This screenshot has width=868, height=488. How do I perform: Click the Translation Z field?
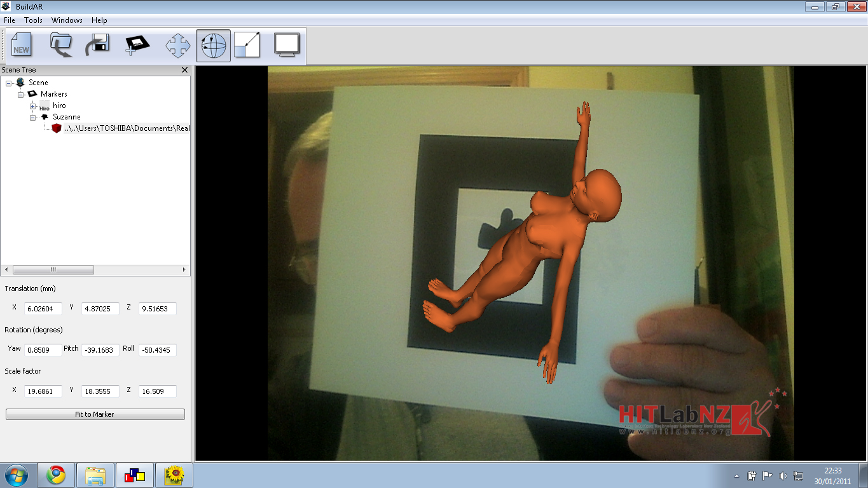[158, 309]
